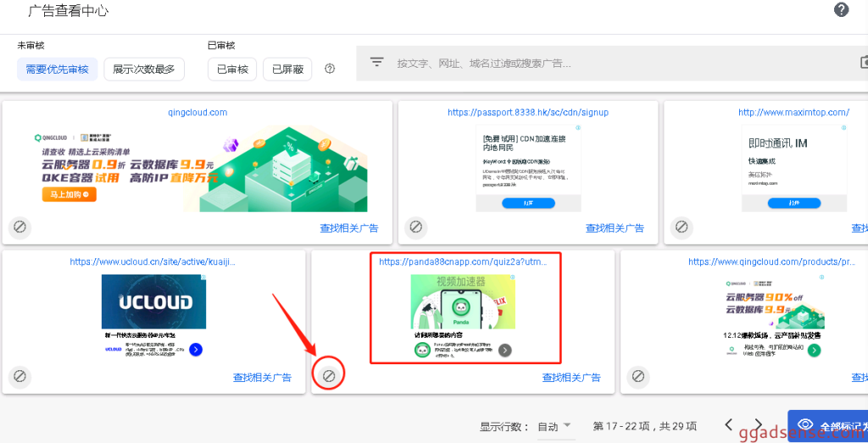This screenshot has height=443, width=868.
Task: Select the 需要优先审核 filter
Action: coord(58,69)
